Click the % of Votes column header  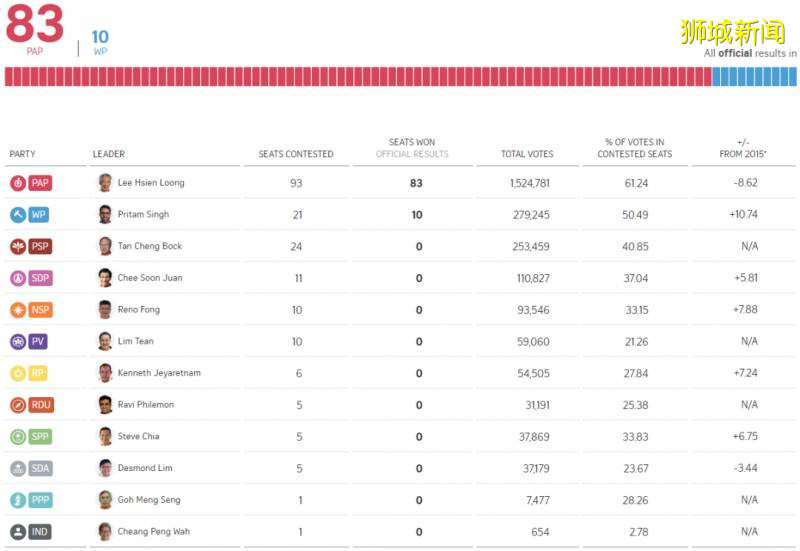[x=635, y=148]
